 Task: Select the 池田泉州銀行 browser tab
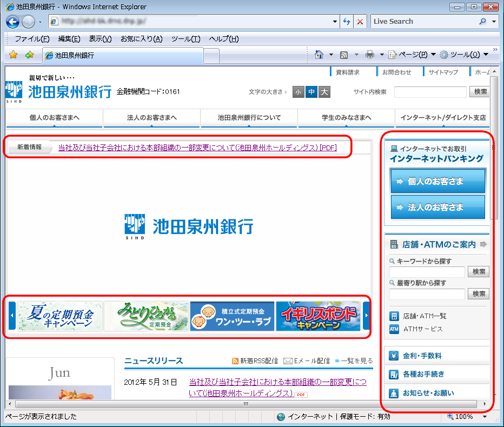123,55
